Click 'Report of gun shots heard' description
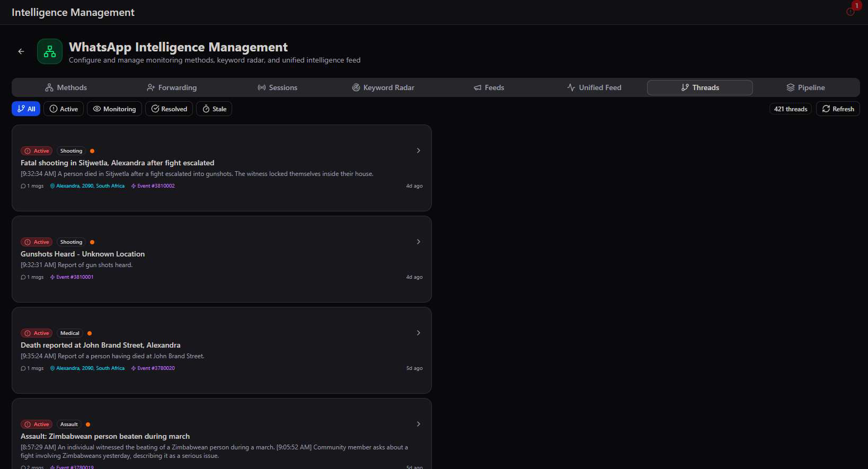Viewport: 868px width, 469px height. click(x=77, y=265)
